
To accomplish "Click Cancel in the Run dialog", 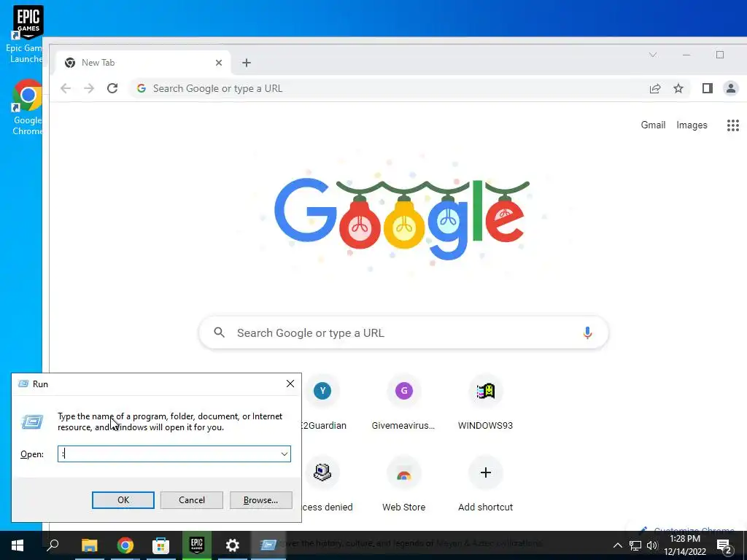I will click(x=192, y=500).
